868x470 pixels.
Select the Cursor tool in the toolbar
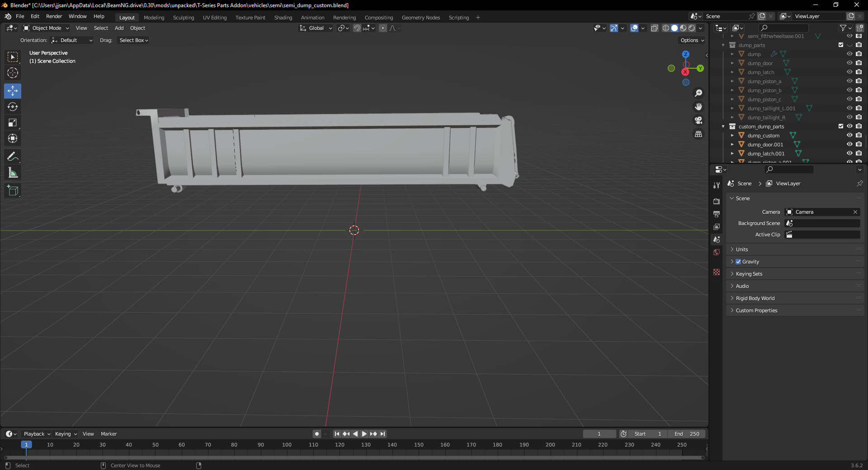13,73
